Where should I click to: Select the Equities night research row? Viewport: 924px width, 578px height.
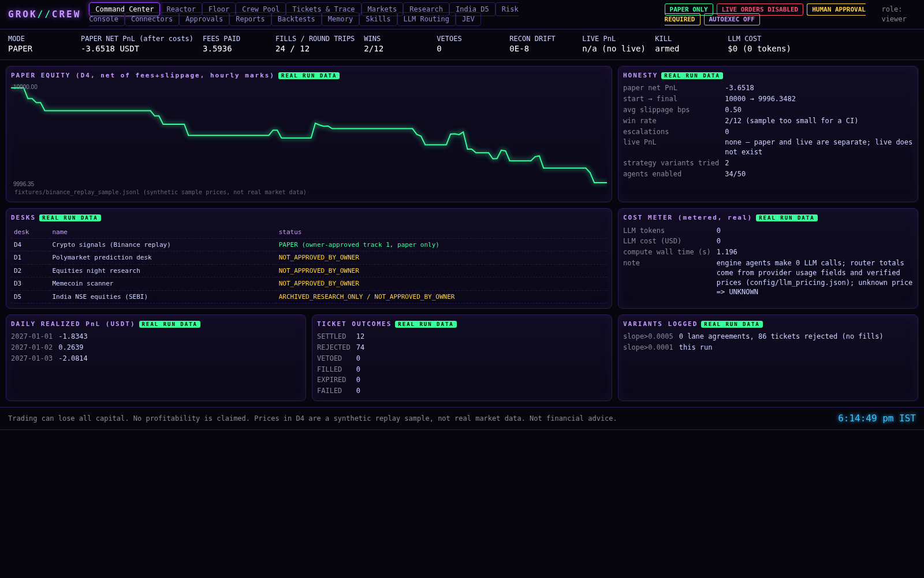(309, 271)
